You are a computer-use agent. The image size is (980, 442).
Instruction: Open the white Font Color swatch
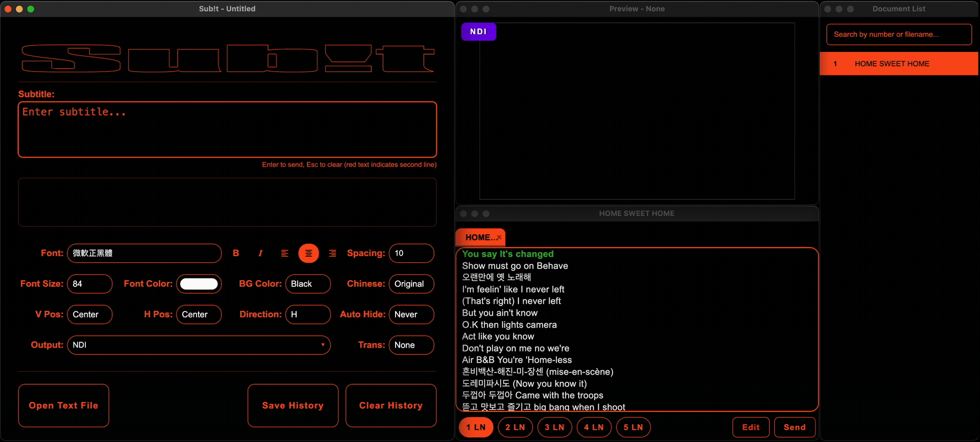(x=199, y=284)
